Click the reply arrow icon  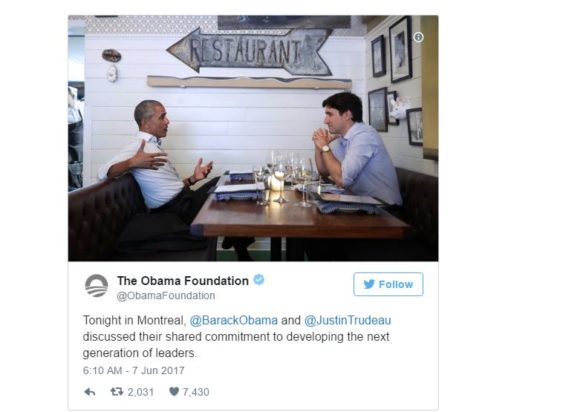pyautogui.click(x=90, y=392)
